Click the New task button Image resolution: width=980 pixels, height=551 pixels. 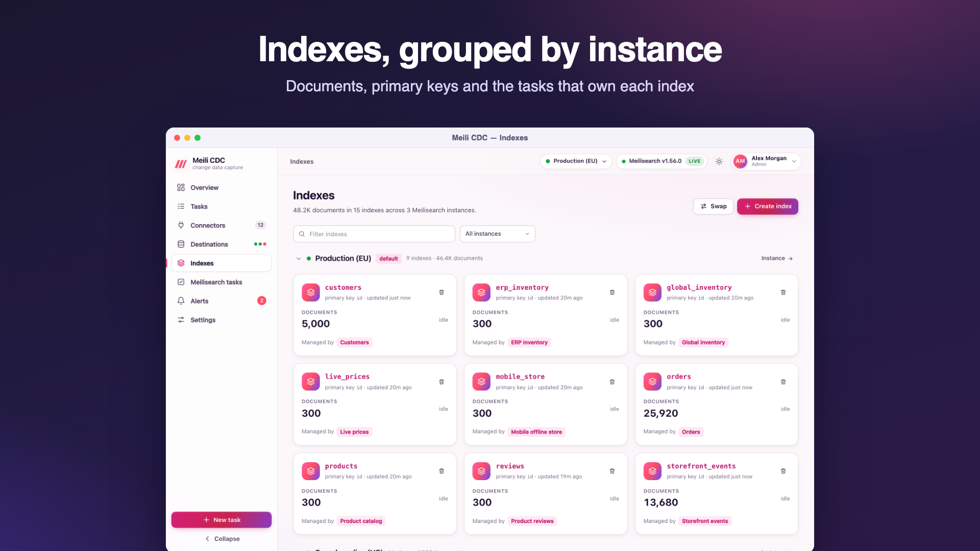click(x=222, y=520)
